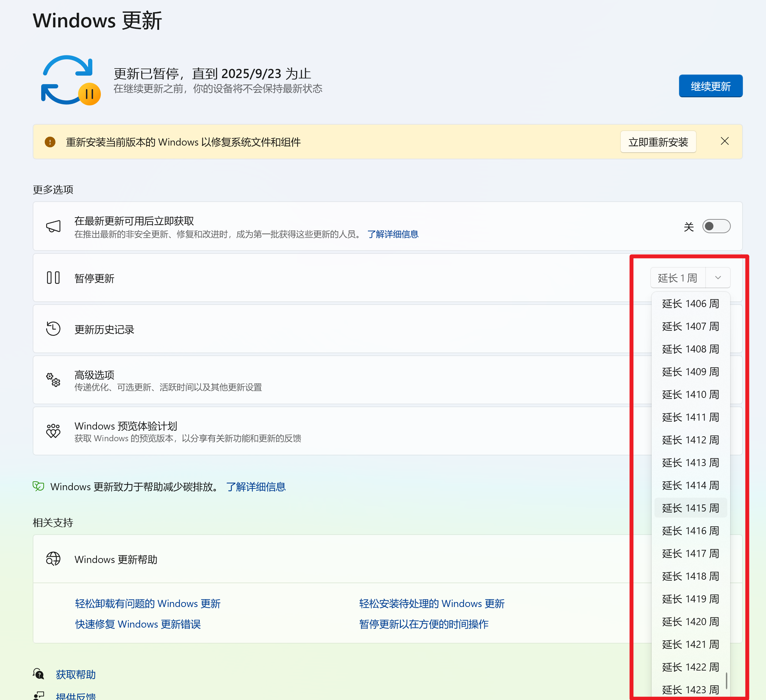The height and width of the screenshot is (700, 766).
Task: Select 延长 1406 周 option
Action: coord(690,303)
